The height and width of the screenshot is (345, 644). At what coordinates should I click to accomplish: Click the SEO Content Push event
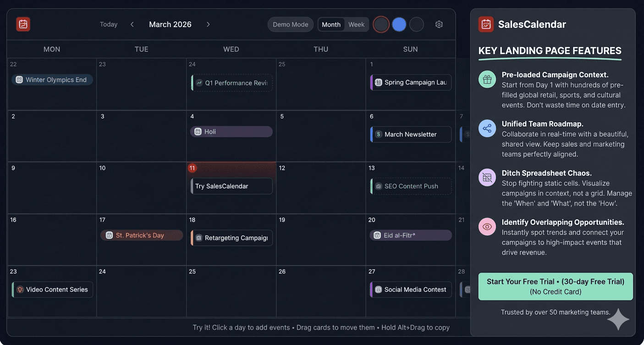coord(411,186)
